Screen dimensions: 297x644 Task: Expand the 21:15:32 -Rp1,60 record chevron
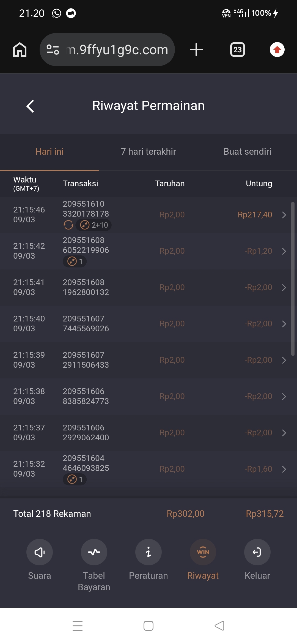284,469
